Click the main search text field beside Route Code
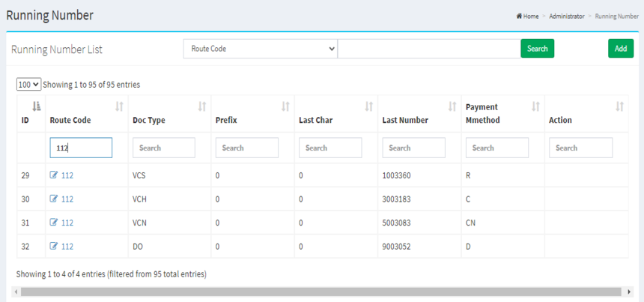 coord(429,49)
